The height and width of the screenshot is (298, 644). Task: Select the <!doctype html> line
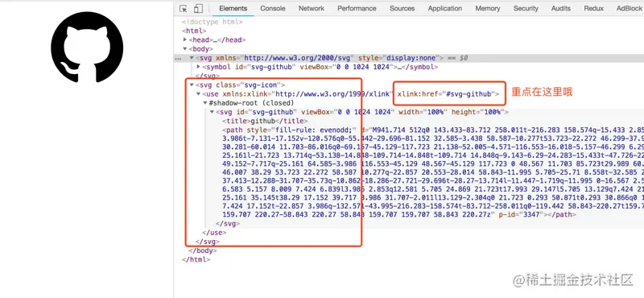213,22
